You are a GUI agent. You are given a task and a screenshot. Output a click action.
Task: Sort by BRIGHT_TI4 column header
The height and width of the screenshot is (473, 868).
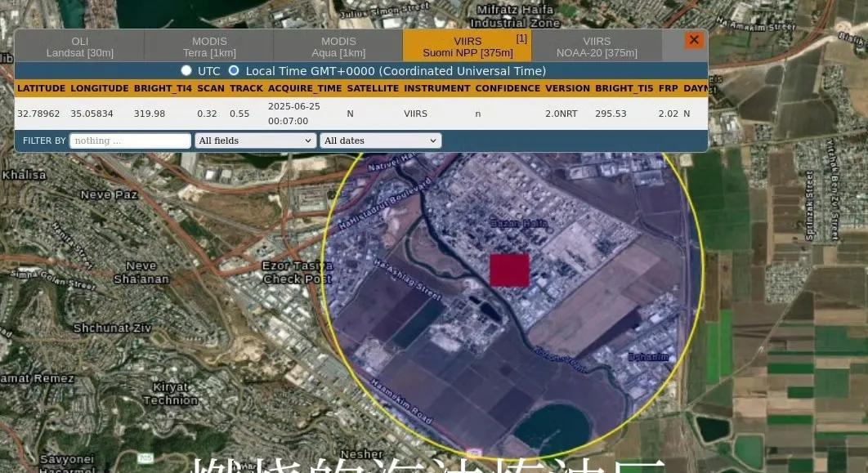(x=163, y=88)
